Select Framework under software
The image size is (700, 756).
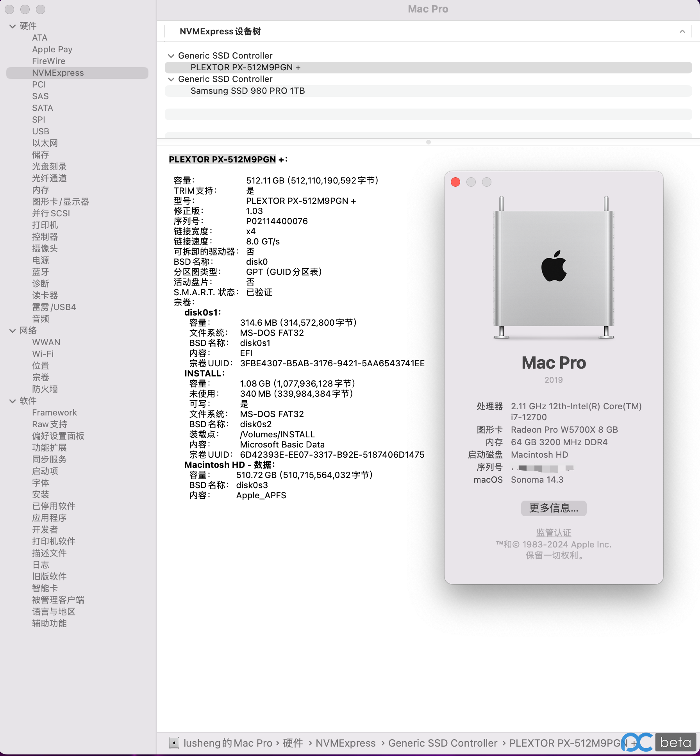click(x=54, y=413)
